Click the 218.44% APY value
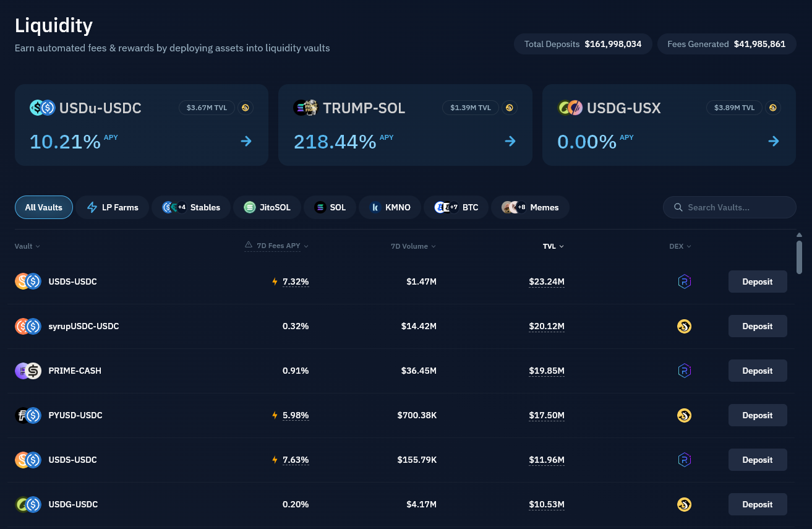This screenshot has width=812, height=529. click(x=335, y=142)
